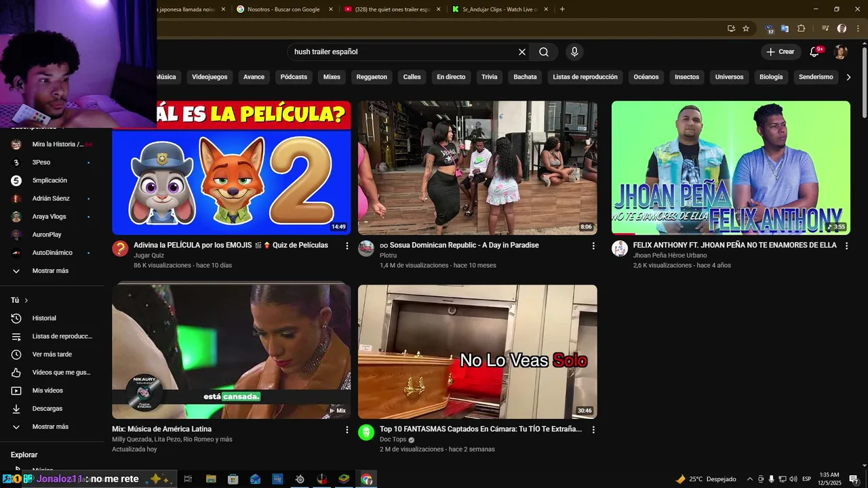
Task: Open the YouTube notifications bell
Action: click(x=815, y=52)
